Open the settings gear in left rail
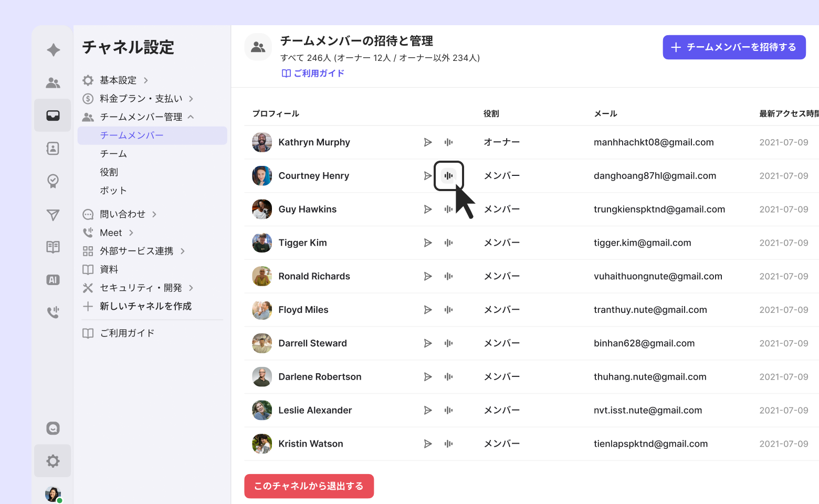 (53, 461)
